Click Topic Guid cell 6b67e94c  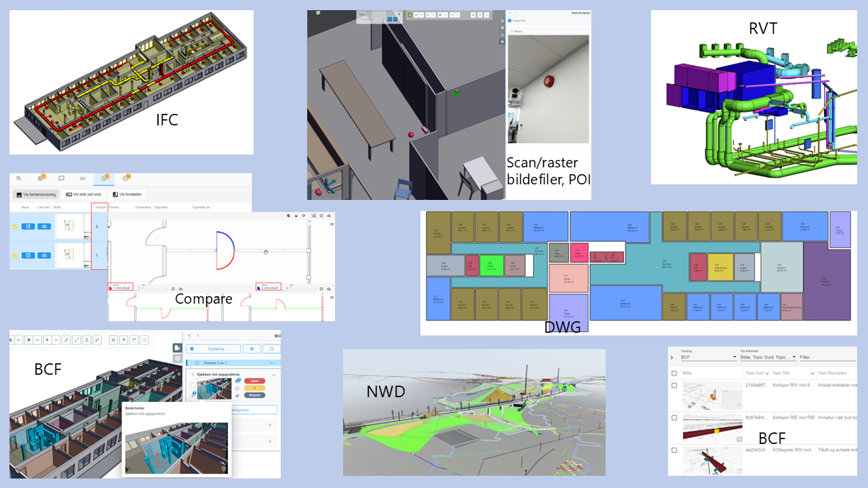coord(756,418)
